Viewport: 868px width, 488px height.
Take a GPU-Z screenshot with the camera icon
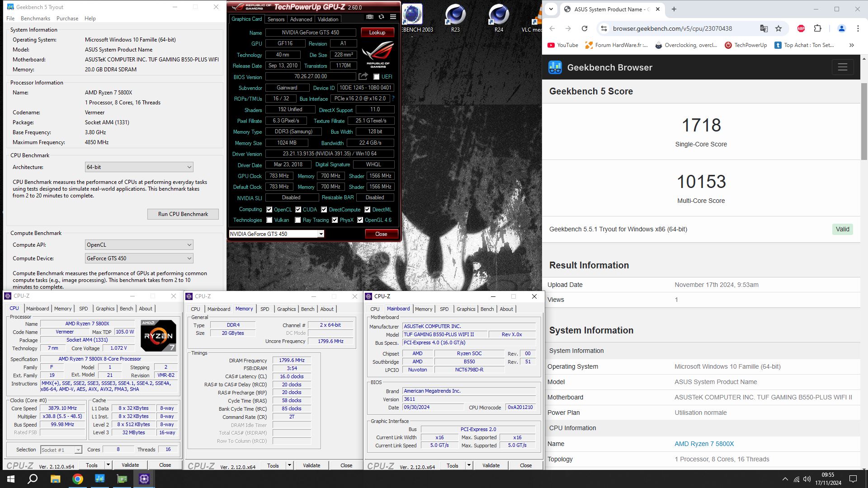pos(370,17)
